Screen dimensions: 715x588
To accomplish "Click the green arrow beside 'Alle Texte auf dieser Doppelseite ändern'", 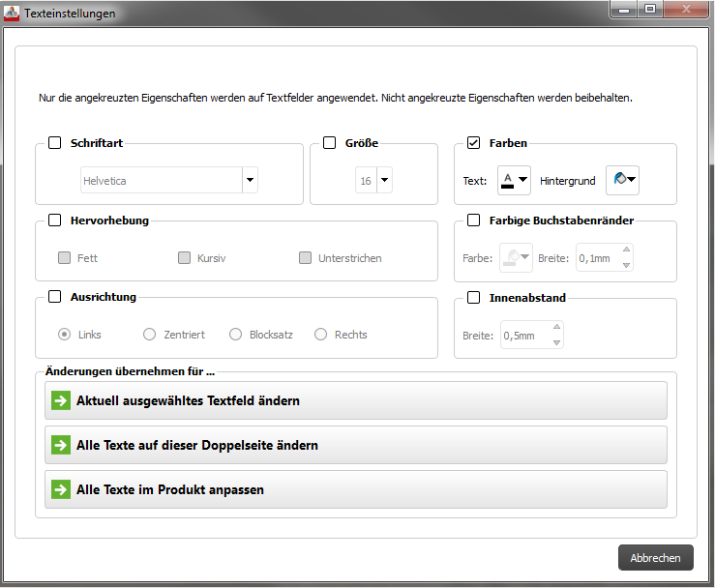I will click(x=60, y=445).
